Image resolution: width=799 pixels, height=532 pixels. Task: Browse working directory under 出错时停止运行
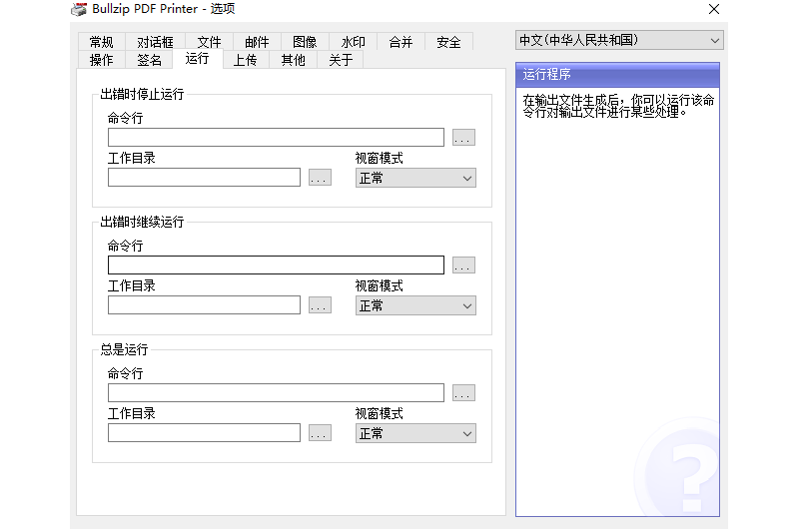click(320, 178)
